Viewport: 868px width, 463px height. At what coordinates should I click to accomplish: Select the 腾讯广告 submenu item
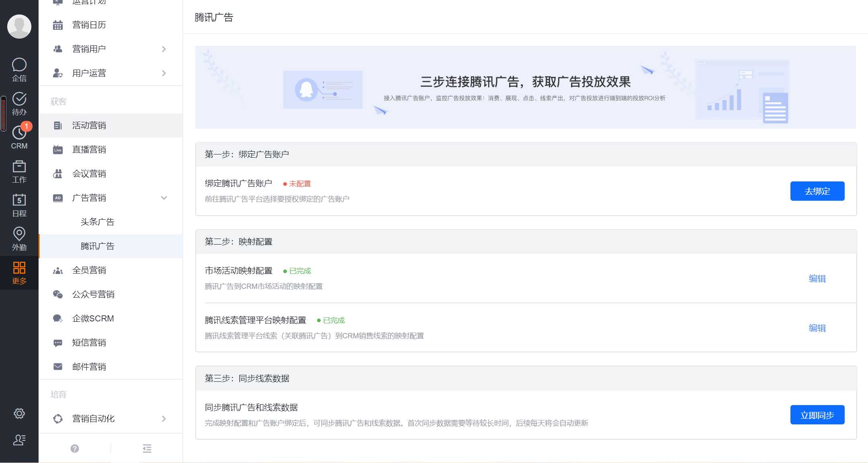coord(111,246)
